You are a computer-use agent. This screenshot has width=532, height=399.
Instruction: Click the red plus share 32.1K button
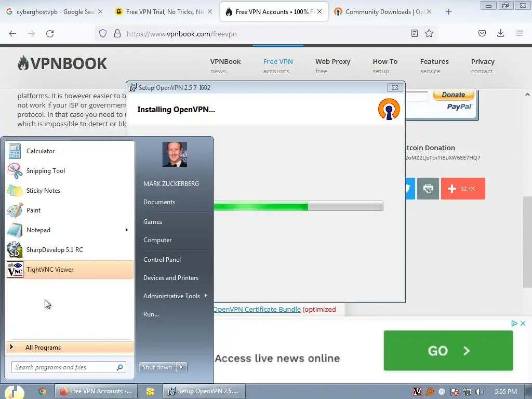(463, 188)
